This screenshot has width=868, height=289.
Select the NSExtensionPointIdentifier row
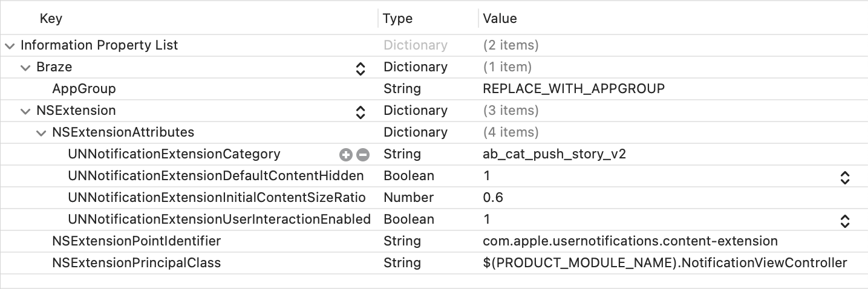pyautogui.click(x=434, y=241)
